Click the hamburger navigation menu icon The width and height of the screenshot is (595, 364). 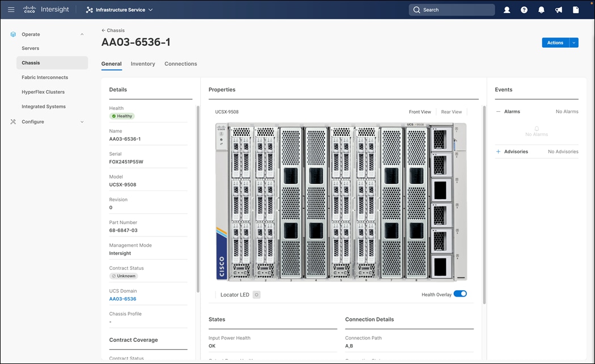[x=11, y=9]
